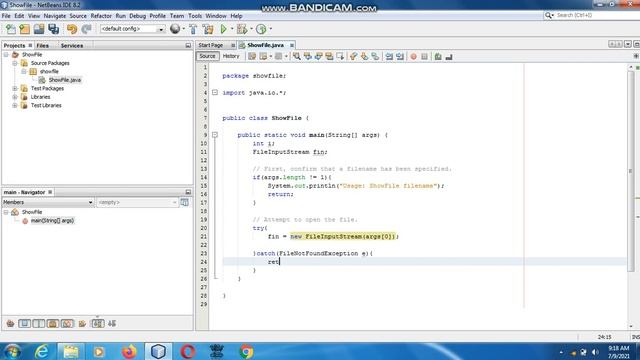Collapse the ShowFile project node
Viewport: 640px width, 360px height.
pos(6,54)
